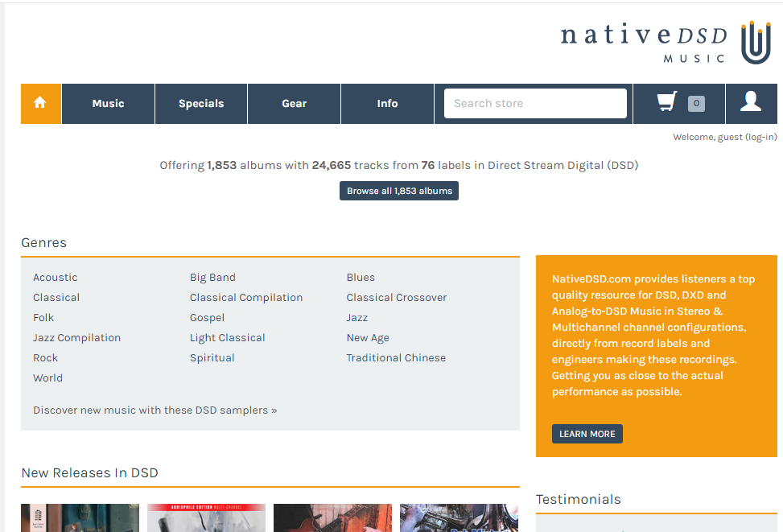Go to the orange Home icon

(40, 103)
